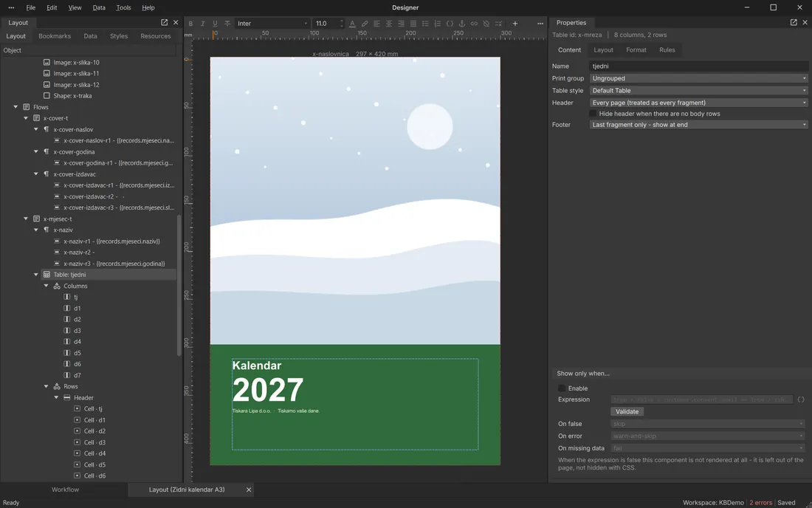Add a new element with plus icon
This screenshot has height=508, width=812.
coord(515,24)
